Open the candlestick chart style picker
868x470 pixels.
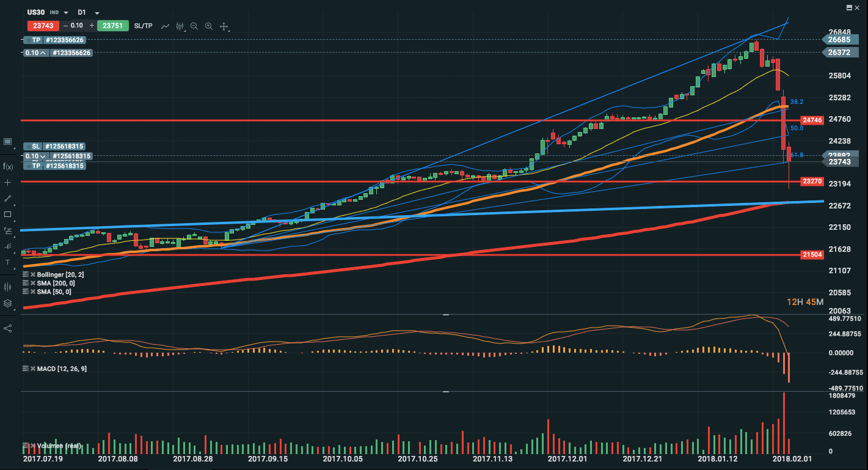[x=180, y=26]
